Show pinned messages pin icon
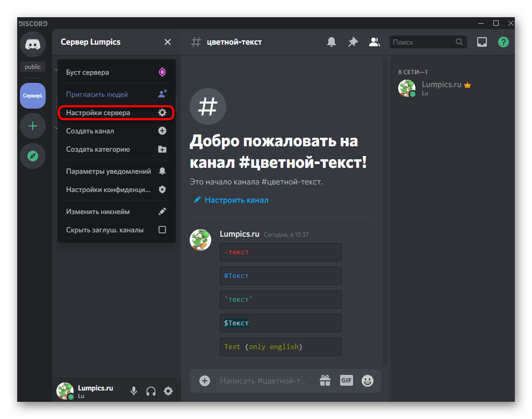532x419 pixels. (353, 42)
